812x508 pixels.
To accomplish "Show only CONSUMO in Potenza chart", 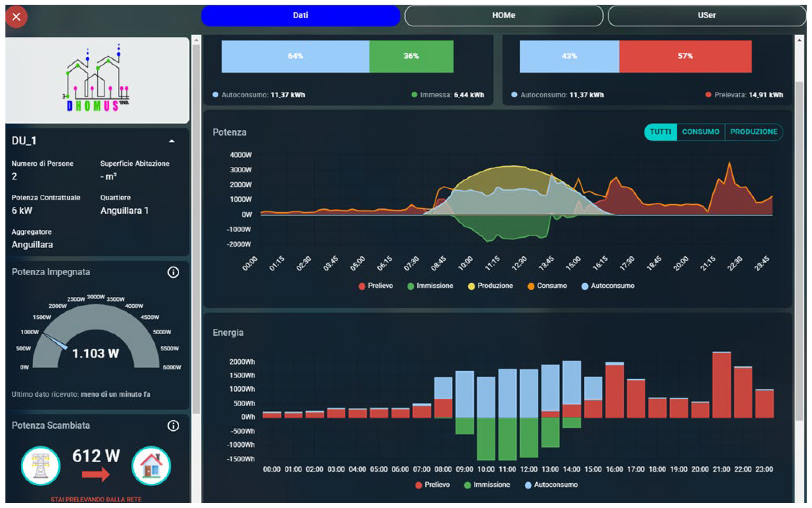I will click(x=700, y=132).
